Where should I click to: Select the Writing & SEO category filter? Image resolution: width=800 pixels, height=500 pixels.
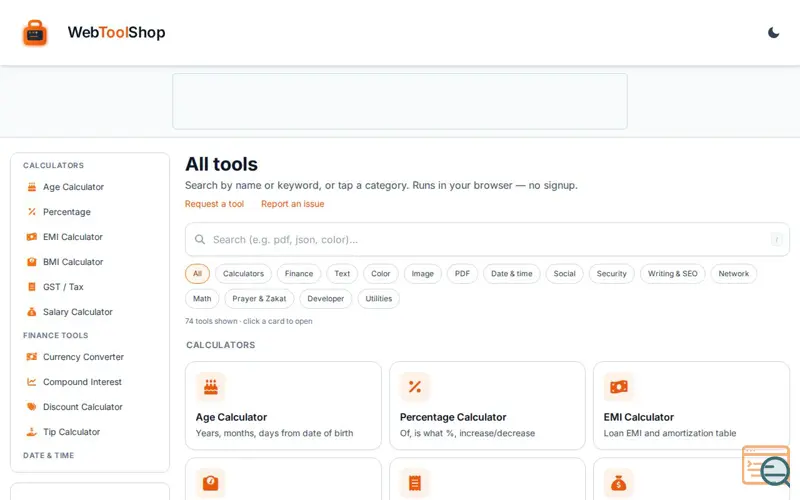(x=672, y=273)
